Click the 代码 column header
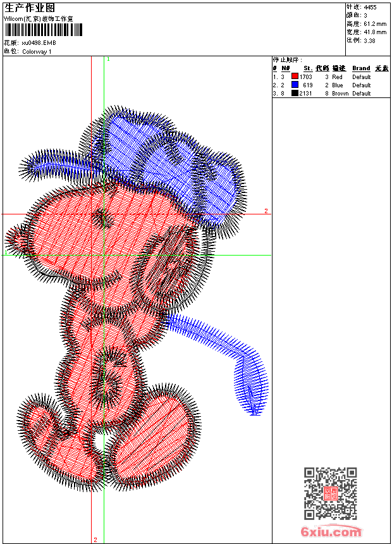The height and width of the screenshot is (544, 392). 322,68
